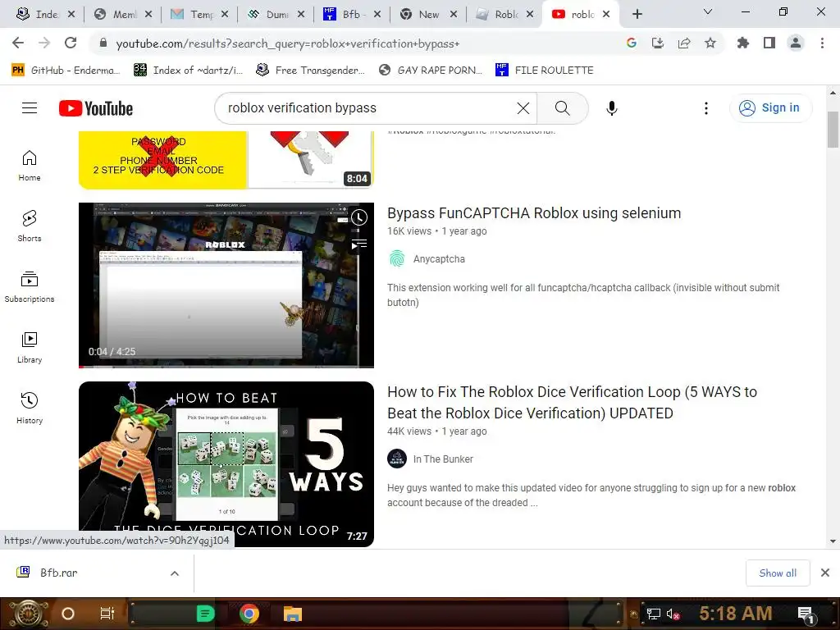
Task: Click the taskbar start orb
Action: (28, 614)
